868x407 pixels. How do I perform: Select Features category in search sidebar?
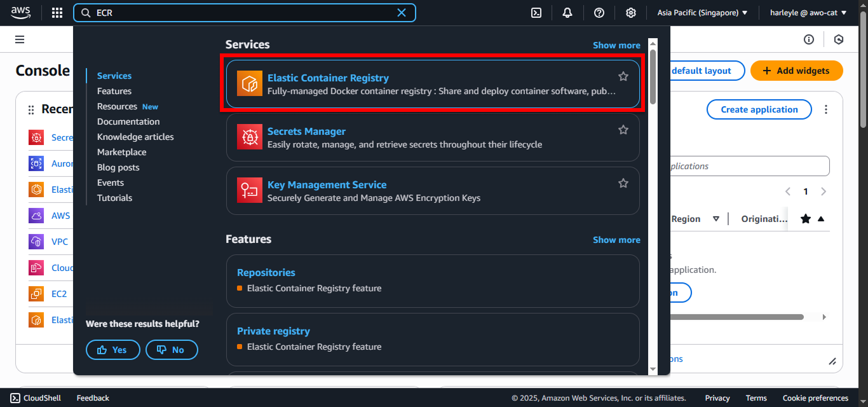114,91
